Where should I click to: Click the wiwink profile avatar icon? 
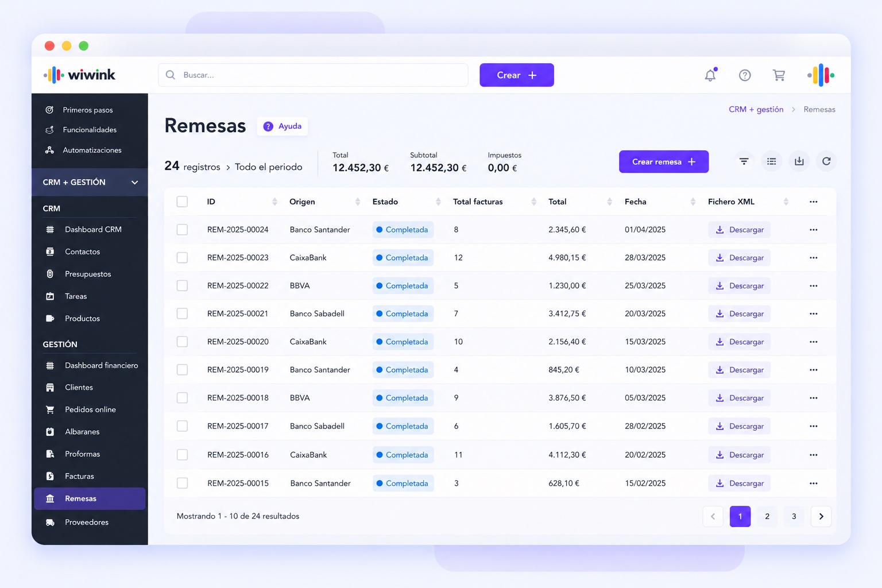821,75
